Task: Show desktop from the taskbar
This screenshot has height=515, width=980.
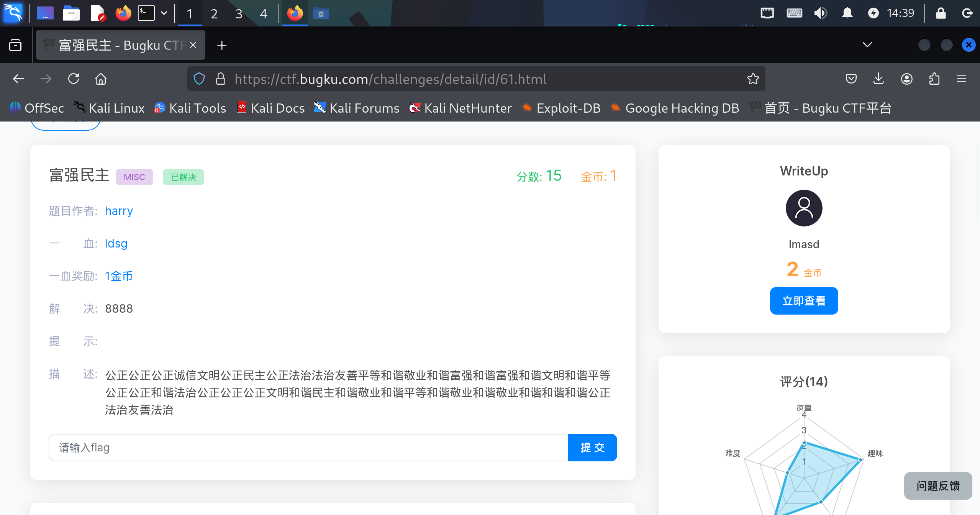Action: tap(45, 13)
